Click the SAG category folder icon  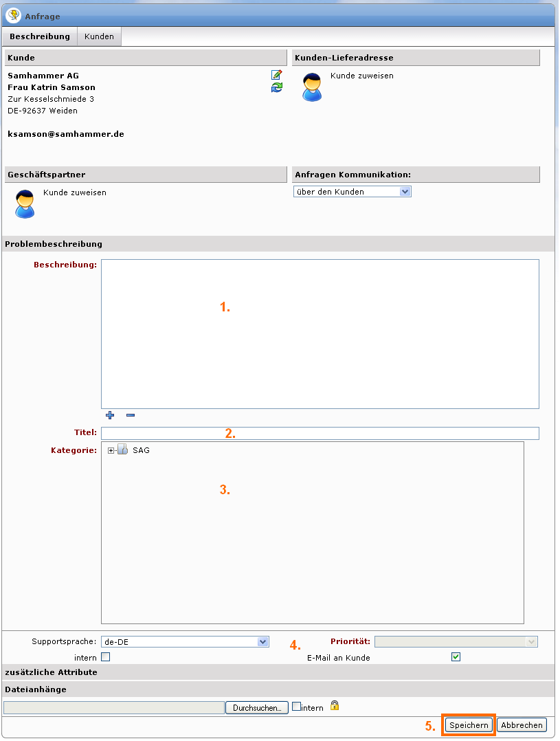(122, 450)
